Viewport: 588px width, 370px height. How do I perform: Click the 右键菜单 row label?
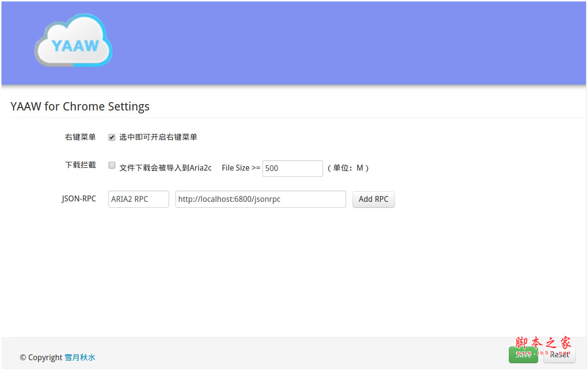80,137
